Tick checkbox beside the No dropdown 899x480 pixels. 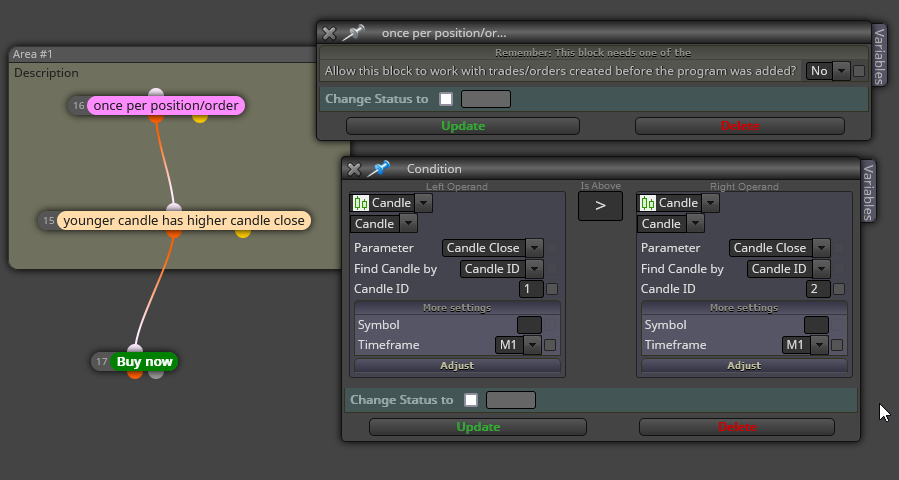click(x=858, y=71)
